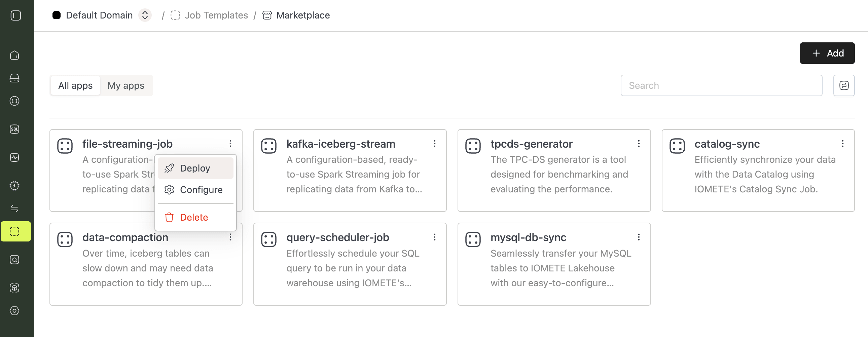Click the kafka-iceberg-stream template icon
The image size is (868, 337).
click(269, 146)
